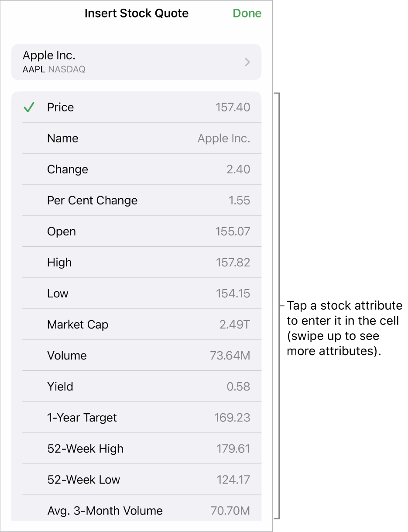The image size is (408, 532).
Task: Open the Apple Inc. stock selector
Action: tap(136, 62)
